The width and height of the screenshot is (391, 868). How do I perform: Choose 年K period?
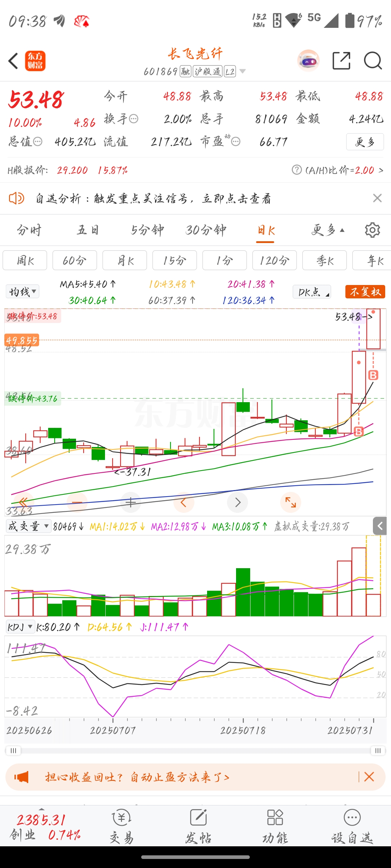click(x=372, y=260)
